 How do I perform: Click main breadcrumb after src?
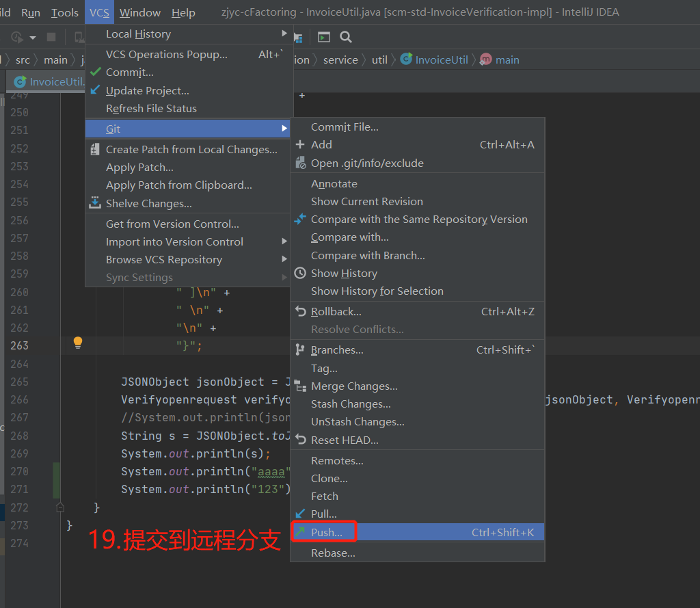(55, 60)
